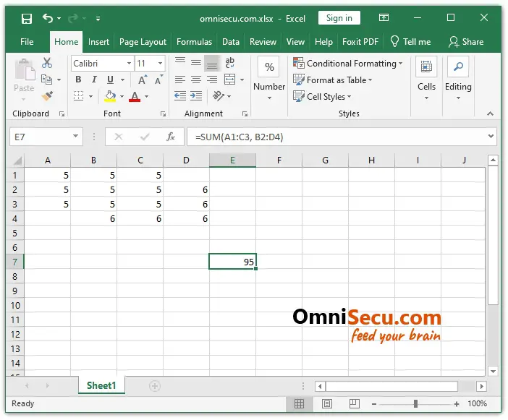Image resolution: width=508 pixels, height=420 pixels.
Task: Open Cell Styles menu
Action: (322, 96)
